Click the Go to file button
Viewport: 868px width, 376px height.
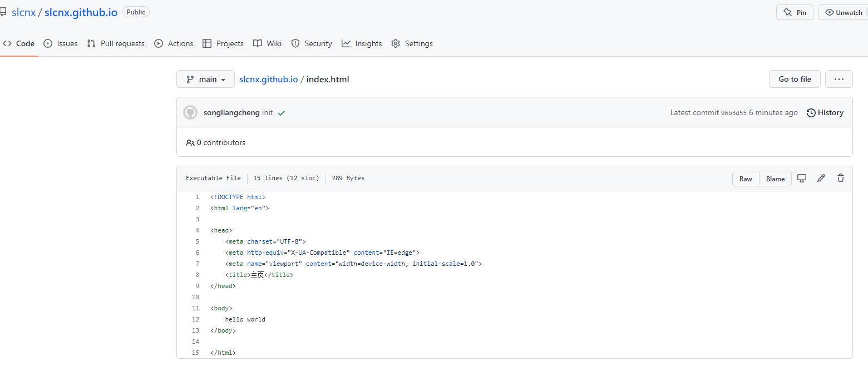coord(795,79)
